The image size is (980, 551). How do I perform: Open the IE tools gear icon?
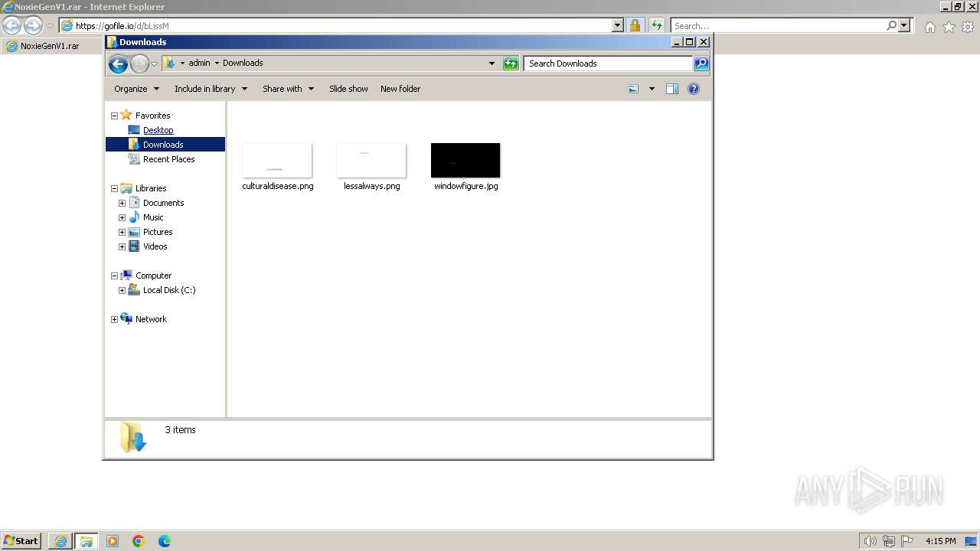click(969, 27)
